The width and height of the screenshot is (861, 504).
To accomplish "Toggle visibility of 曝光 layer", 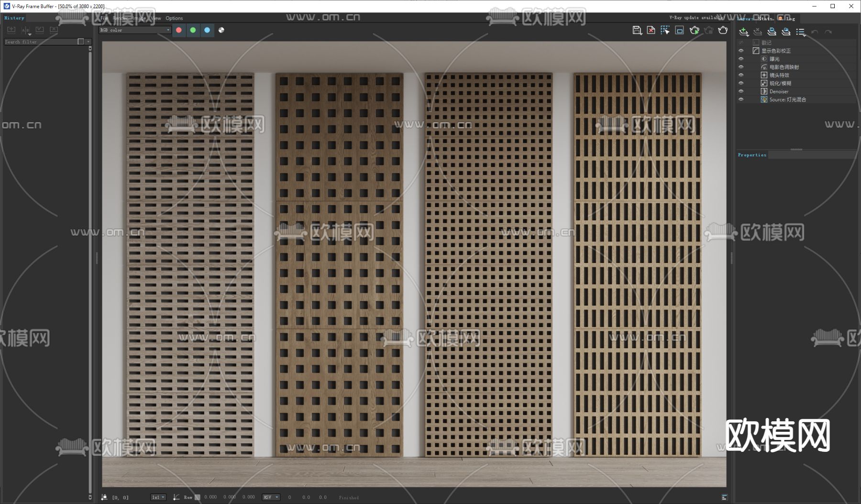I will tap(741, 59).
